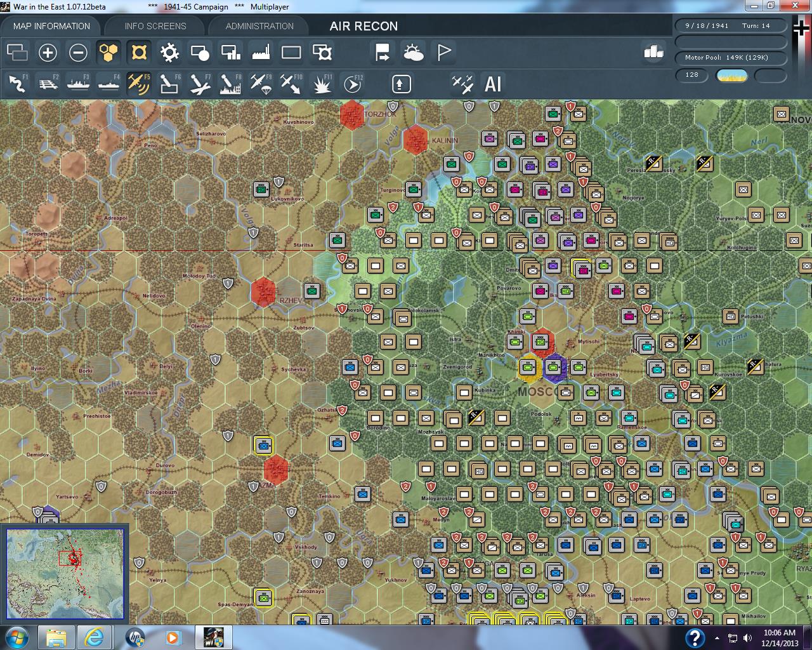
Task: Open Windows Explorer from the taskbar
Action: pos(56,637)
